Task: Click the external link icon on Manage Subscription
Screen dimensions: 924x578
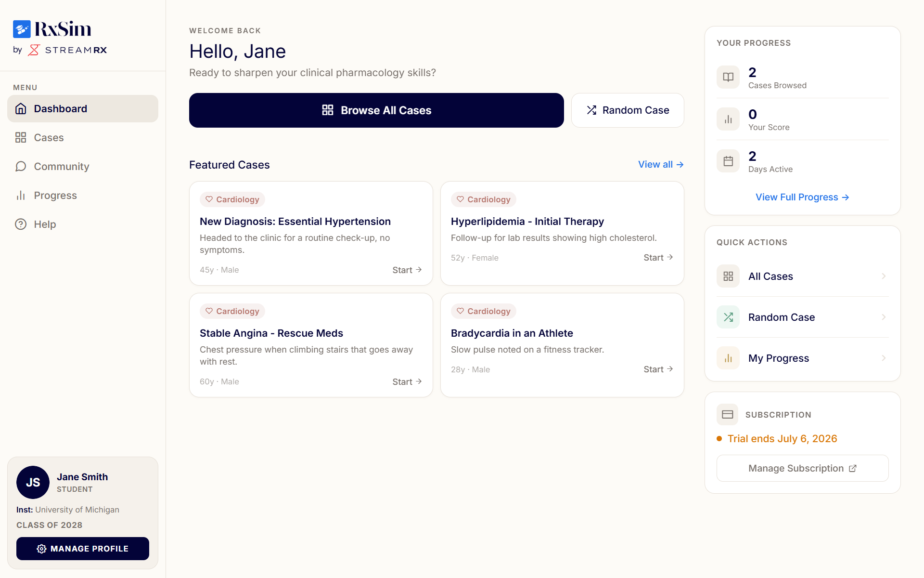Action: [x=853, y=468]
